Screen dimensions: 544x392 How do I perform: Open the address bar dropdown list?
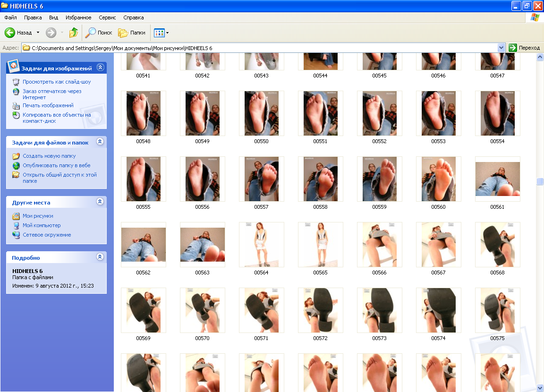[501, 48]
